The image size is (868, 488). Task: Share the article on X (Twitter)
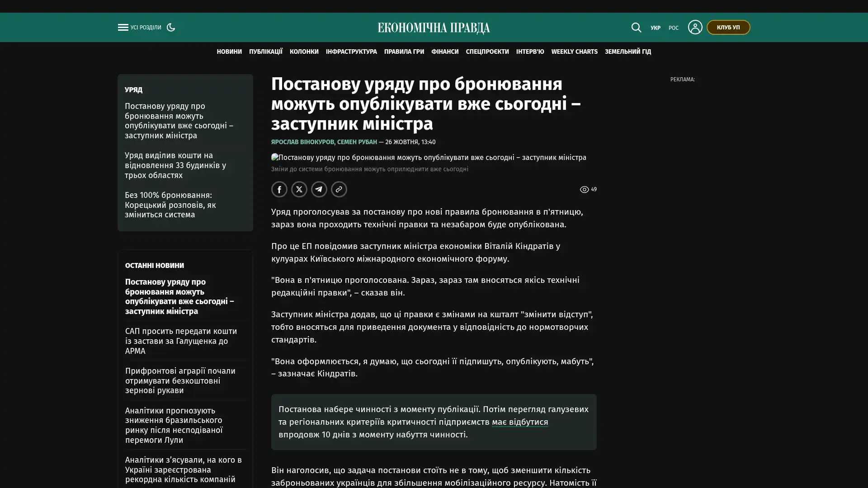pos(299,189)
